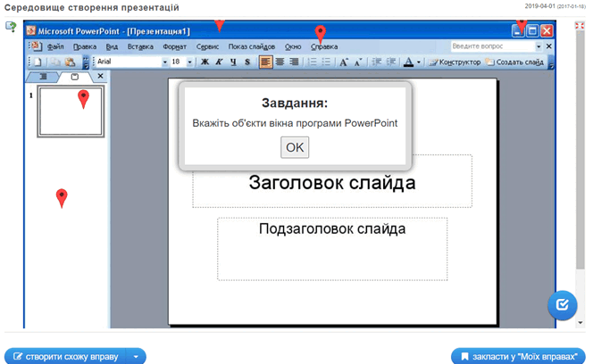Click the Copy icon in PowerPoint toolbar

click(55, 62)
